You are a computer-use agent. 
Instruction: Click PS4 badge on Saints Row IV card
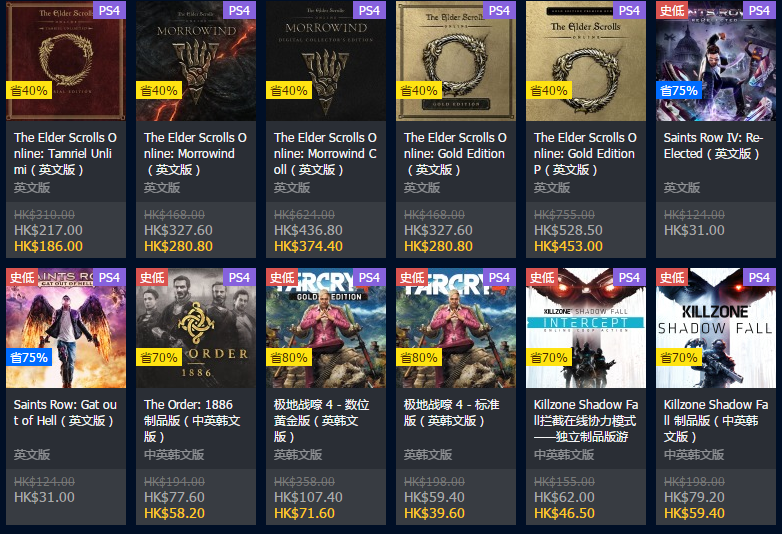tap(759, 10)
